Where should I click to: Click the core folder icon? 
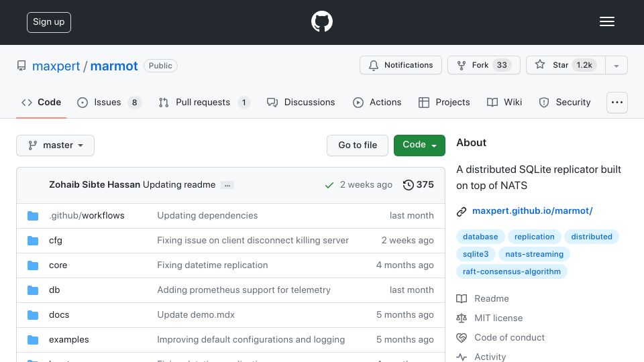(33, 265)
